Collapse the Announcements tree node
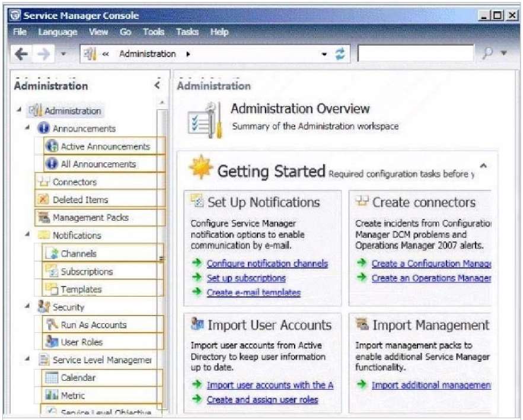Viewport: 523px width, 420px height. tap(28, 127)
